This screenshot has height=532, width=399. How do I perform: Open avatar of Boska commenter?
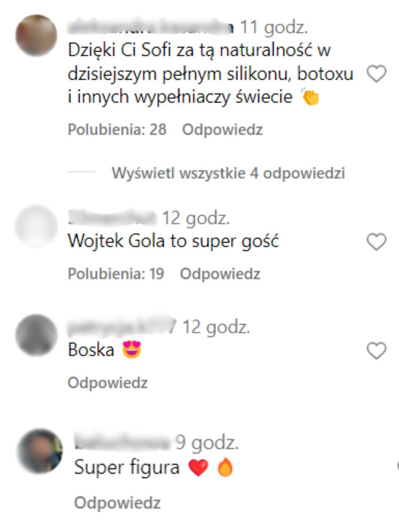[36, 335]
